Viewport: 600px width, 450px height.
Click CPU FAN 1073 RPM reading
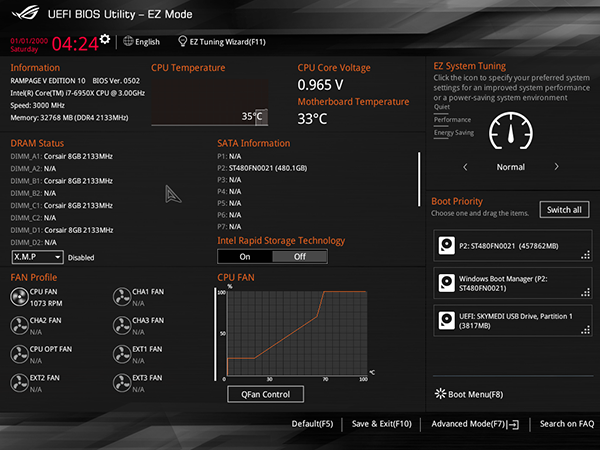(46, 303)
